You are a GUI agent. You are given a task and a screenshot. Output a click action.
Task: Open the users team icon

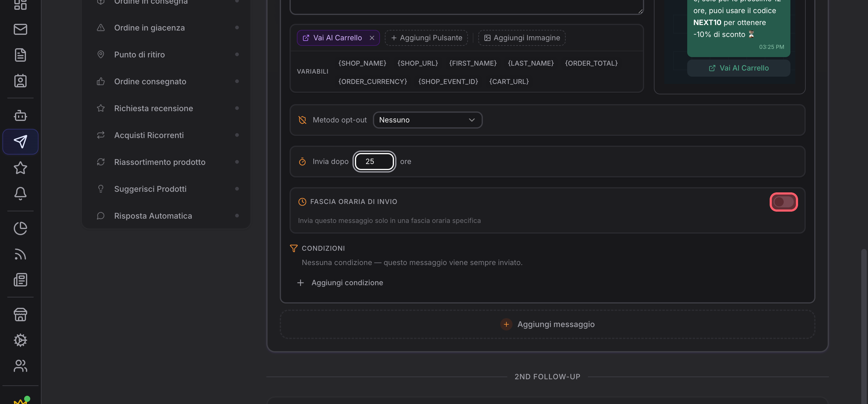(x=20, y=366)
